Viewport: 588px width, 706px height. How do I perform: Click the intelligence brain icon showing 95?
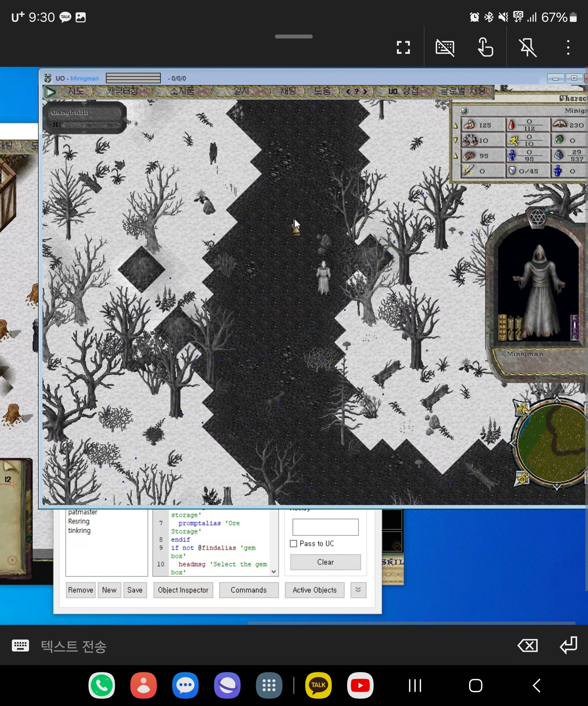(469, 155)
